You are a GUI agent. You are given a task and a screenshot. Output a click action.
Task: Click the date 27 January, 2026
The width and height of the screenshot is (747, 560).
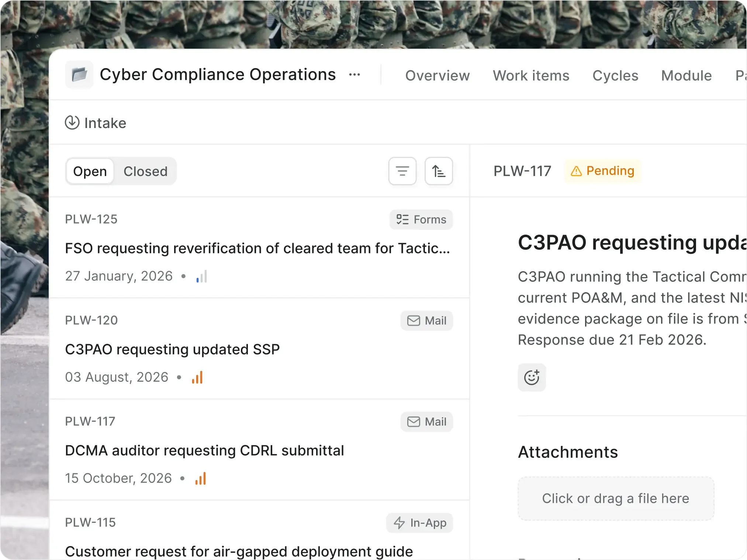coord(119,276)
